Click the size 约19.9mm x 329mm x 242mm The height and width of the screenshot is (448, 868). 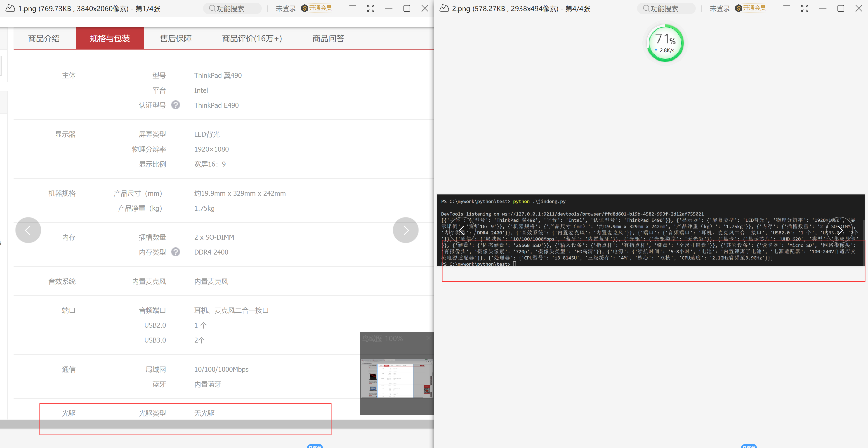coord(240,193)
